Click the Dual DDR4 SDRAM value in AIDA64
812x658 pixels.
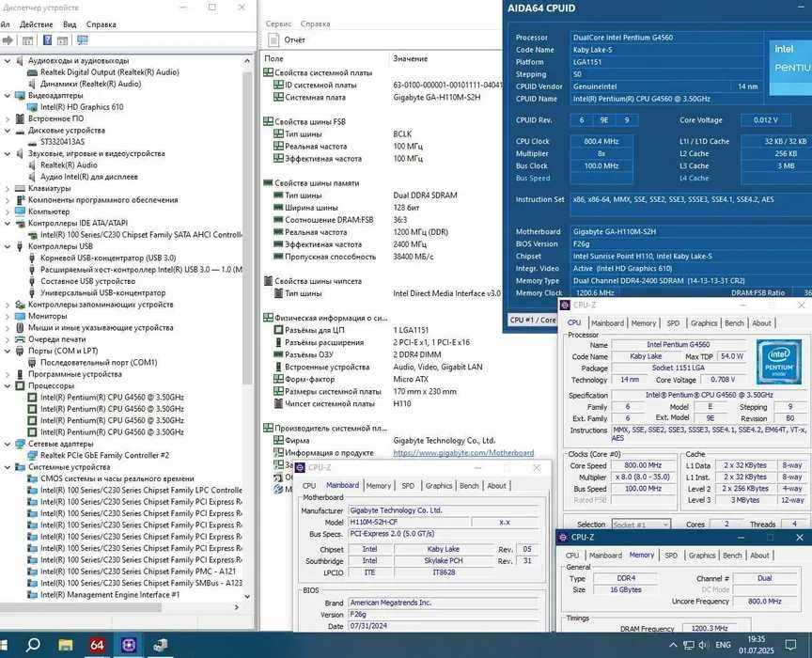tap(425, 196)
